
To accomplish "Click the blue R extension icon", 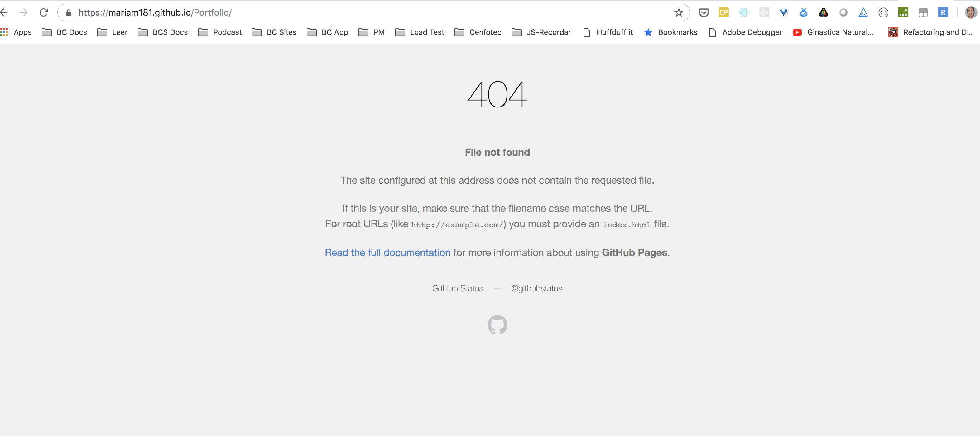I will tap(943, 12).
